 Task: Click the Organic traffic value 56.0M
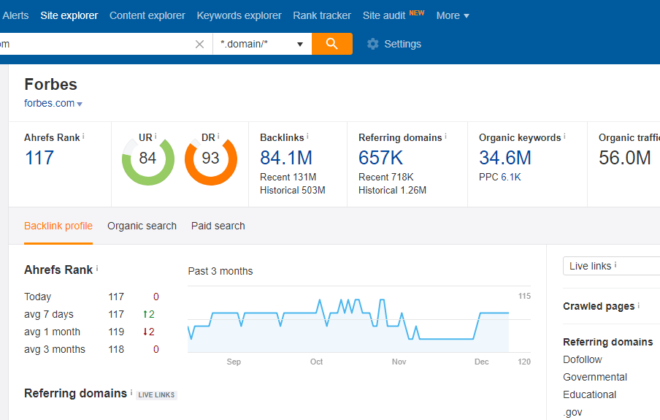point(625,158)
